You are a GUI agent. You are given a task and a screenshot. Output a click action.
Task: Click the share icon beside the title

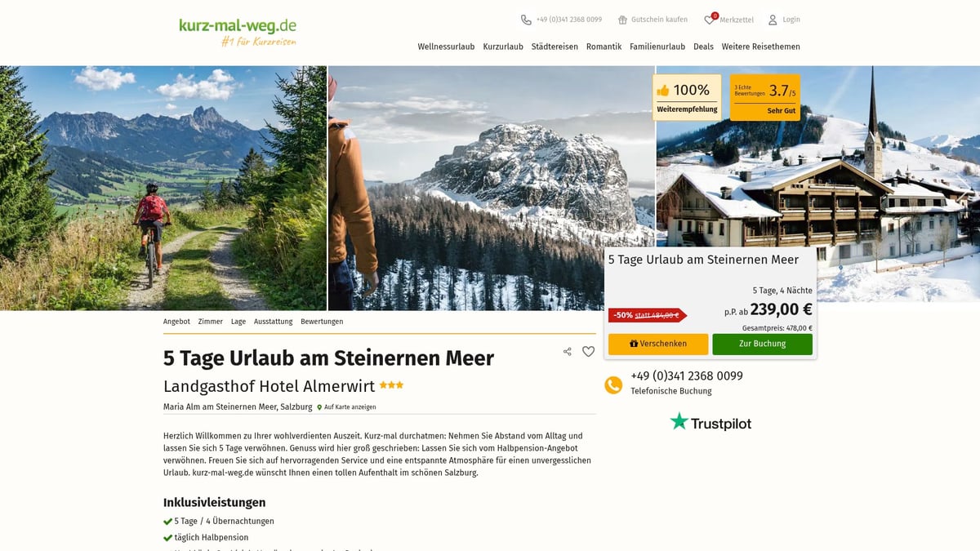pyautogui.click(x=567, y=352)
